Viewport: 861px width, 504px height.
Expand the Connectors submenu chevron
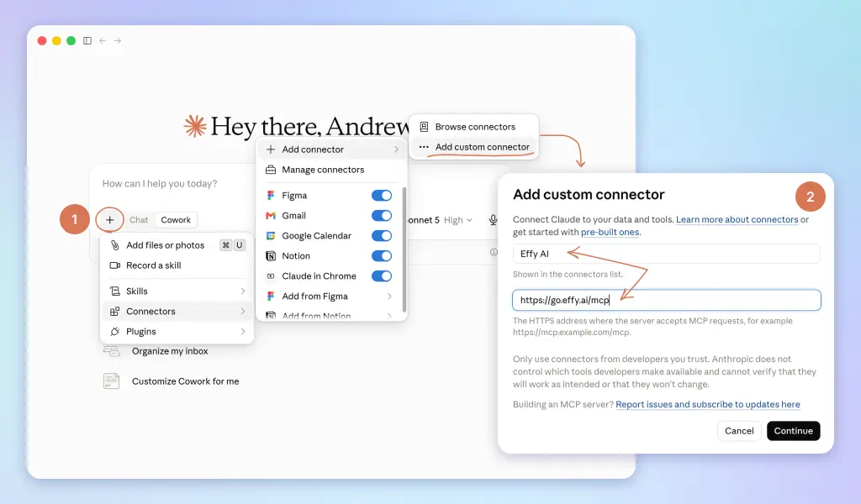pos(243,312)
